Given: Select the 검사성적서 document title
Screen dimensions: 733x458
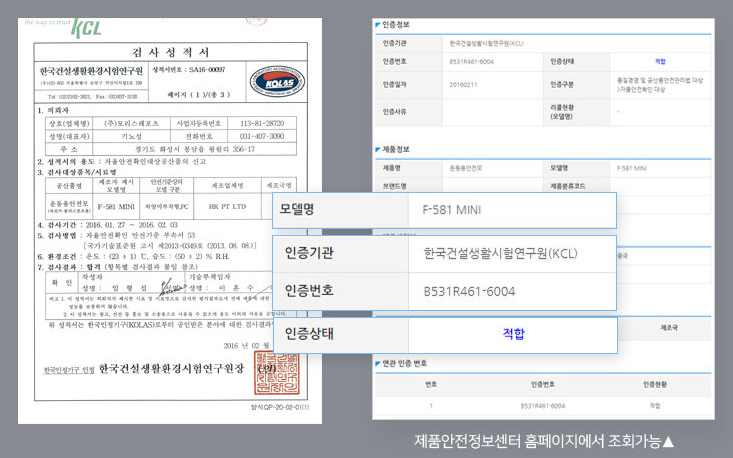Looking at the screenshot, I should pos(171,52).
